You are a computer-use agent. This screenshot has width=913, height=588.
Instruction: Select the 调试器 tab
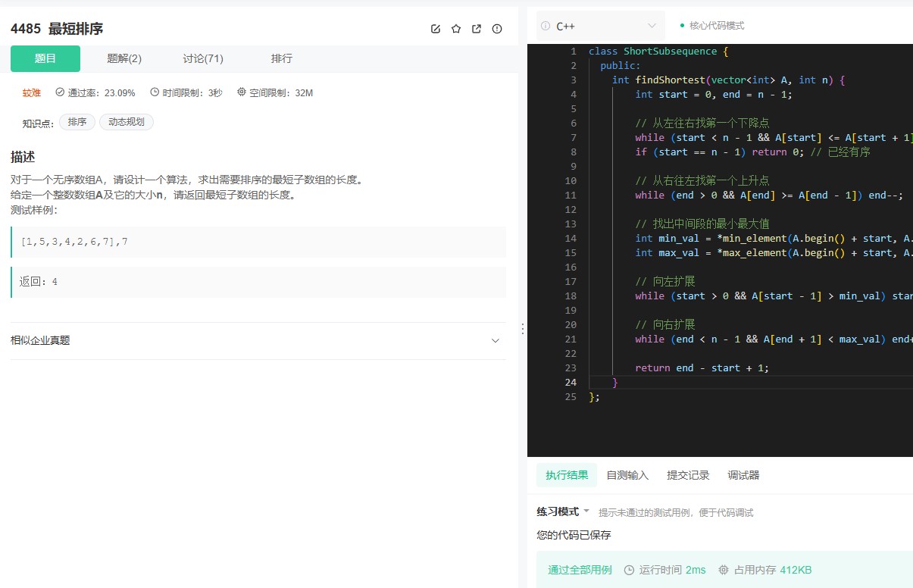pos(743,475)
